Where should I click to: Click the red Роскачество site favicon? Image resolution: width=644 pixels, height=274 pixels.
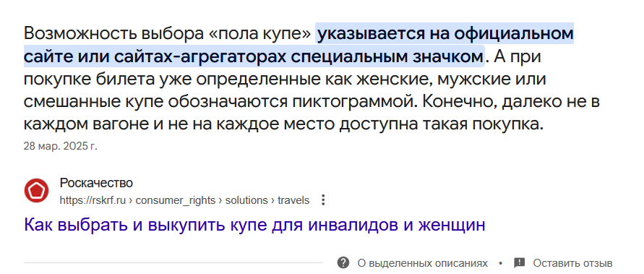[37, 190]
